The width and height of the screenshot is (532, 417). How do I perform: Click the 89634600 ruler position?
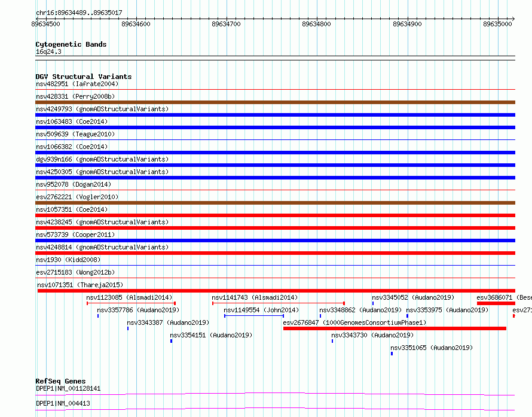(x=136, y=24)
